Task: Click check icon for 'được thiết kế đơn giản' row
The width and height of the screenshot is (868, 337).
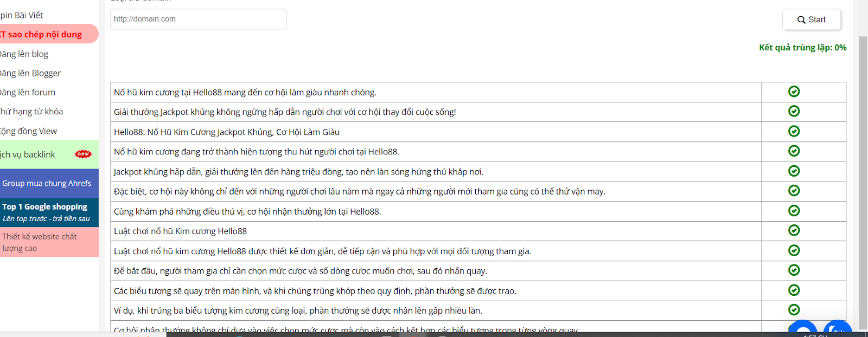Action: pos(794,250)
